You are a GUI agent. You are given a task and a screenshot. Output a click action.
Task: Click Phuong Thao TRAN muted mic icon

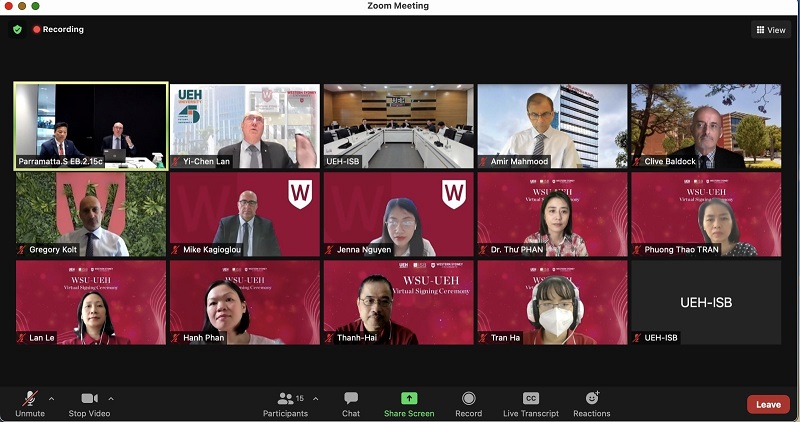637,250
